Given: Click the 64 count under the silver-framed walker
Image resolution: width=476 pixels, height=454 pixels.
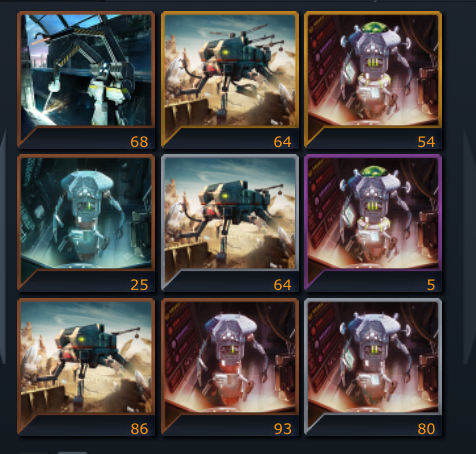Looking at the screenshot, I should point(282,285).
